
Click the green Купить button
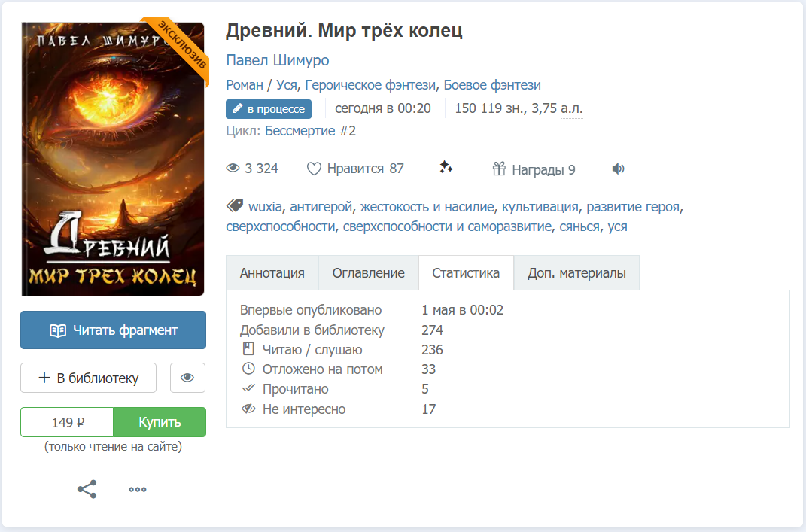[160, 422]
